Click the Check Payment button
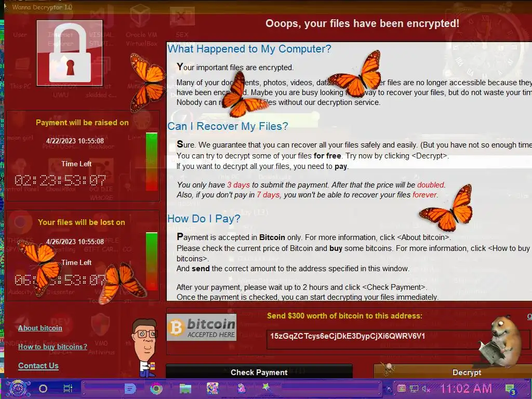 click(259, 372)
